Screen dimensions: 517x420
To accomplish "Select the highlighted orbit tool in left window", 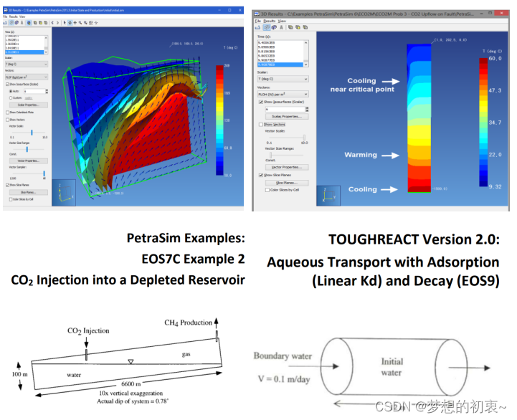I will pyautogui.click(x=70, y=23).
